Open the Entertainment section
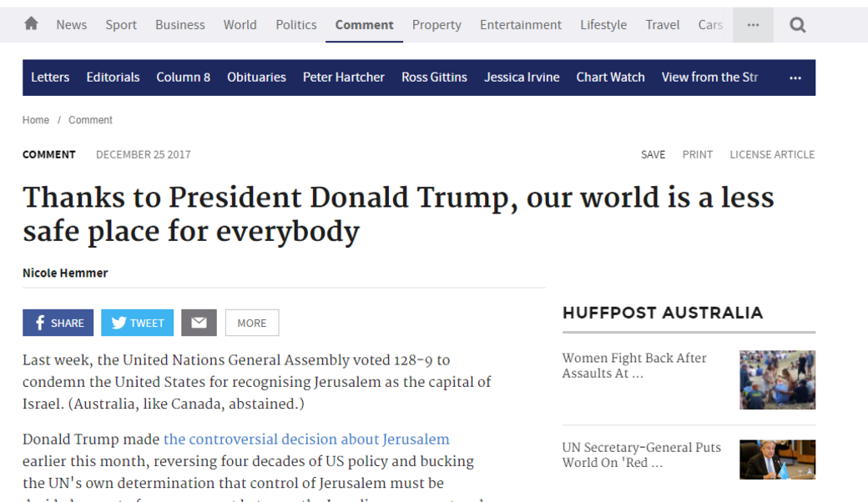This screenshot has width=868, height=502. pyautogui.click(x=520, y=24)
